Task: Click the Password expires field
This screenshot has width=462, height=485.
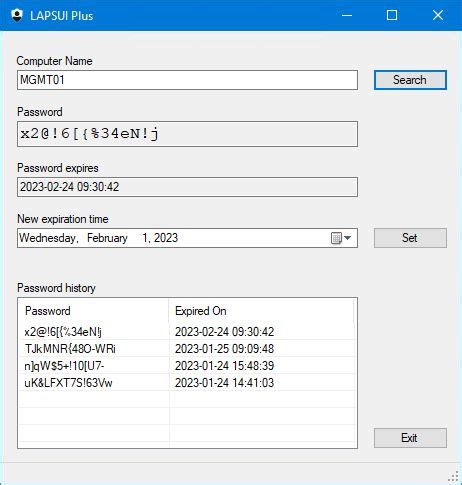Action: pos(187,187)
